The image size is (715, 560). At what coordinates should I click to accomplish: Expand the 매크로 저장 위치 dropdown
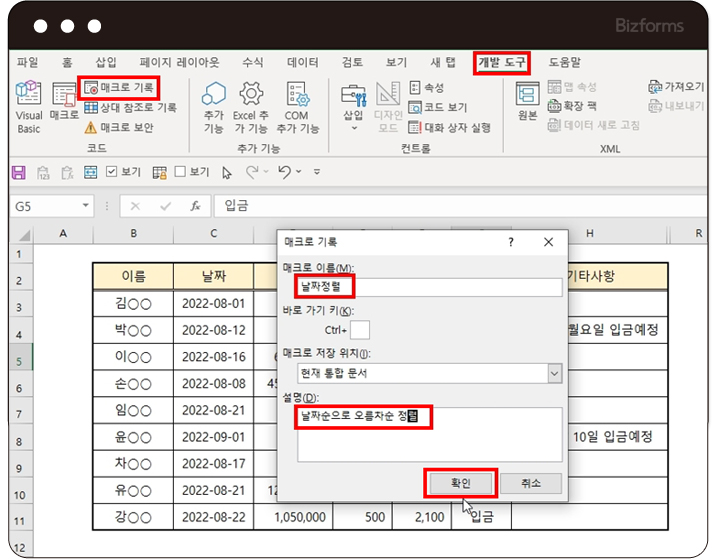coord(554,373)
